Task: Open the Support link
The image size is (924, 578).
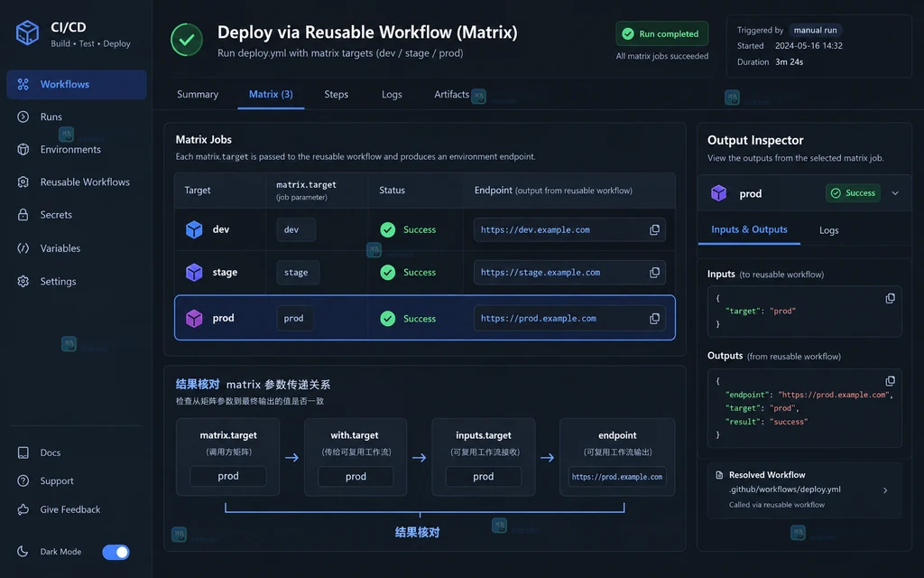Action: pos(57,480)
